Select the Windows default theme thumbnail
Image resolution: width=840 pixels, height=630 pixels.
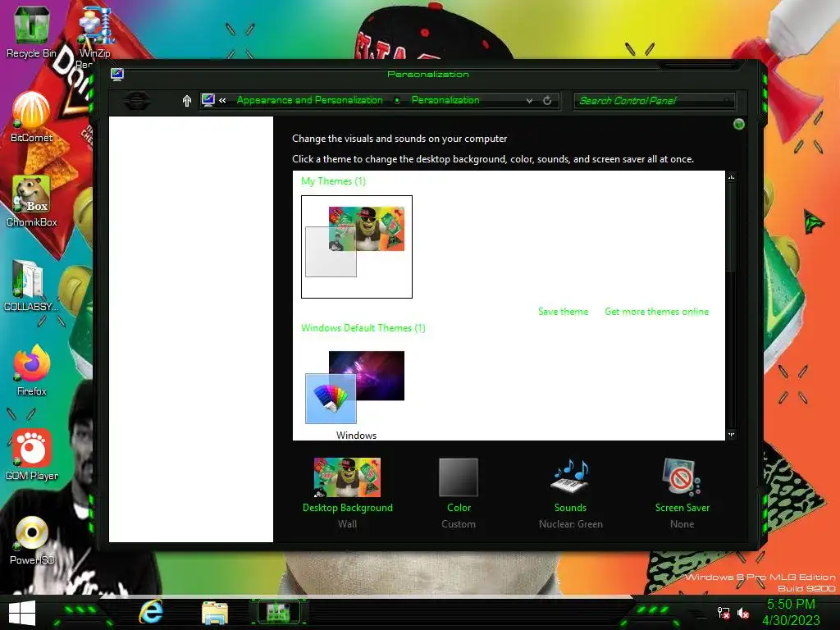tap(356, 387)
